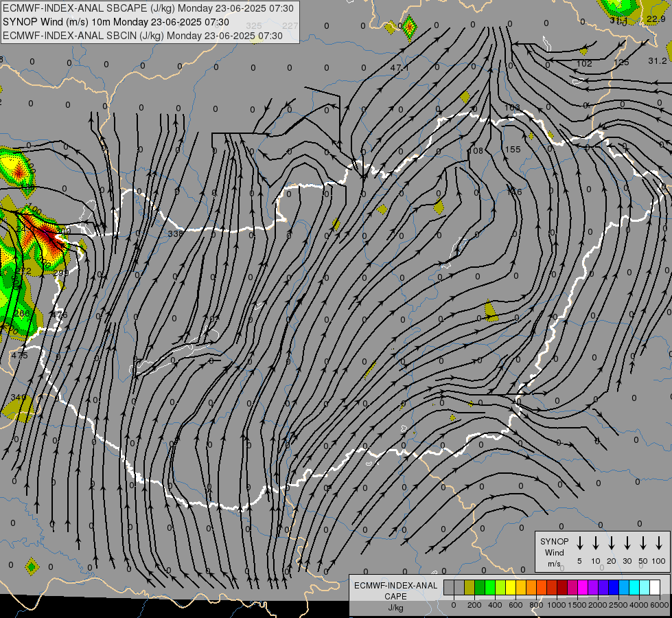
Task: Click the 10 m/s wind arrow in legend
Action: click(x=595, y=543)
